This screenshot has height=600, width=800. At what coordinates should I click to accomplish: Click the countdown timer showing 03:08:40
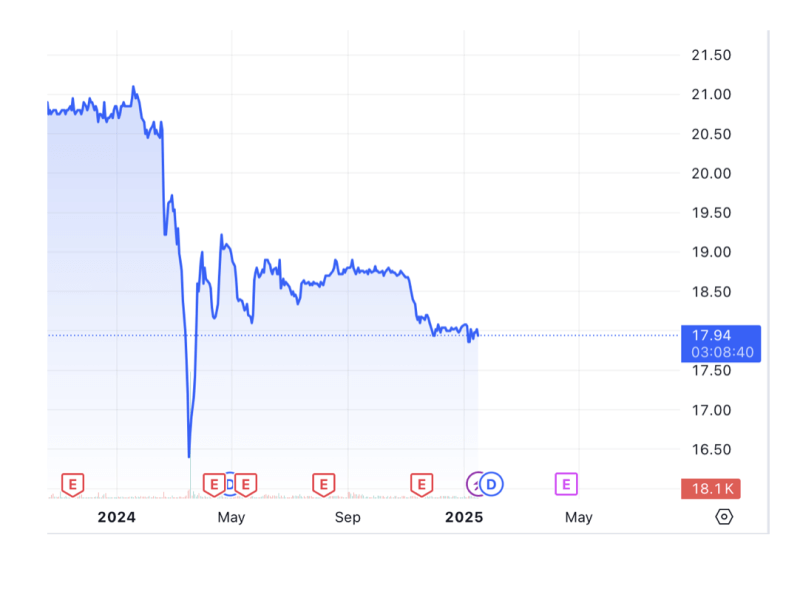[x=720, y=352]
